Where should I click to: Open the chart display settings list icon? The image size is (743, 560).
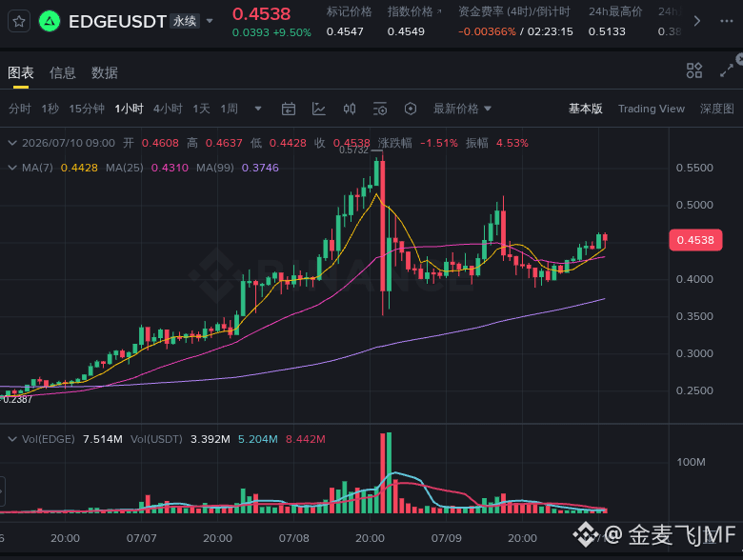coord(380,109)
